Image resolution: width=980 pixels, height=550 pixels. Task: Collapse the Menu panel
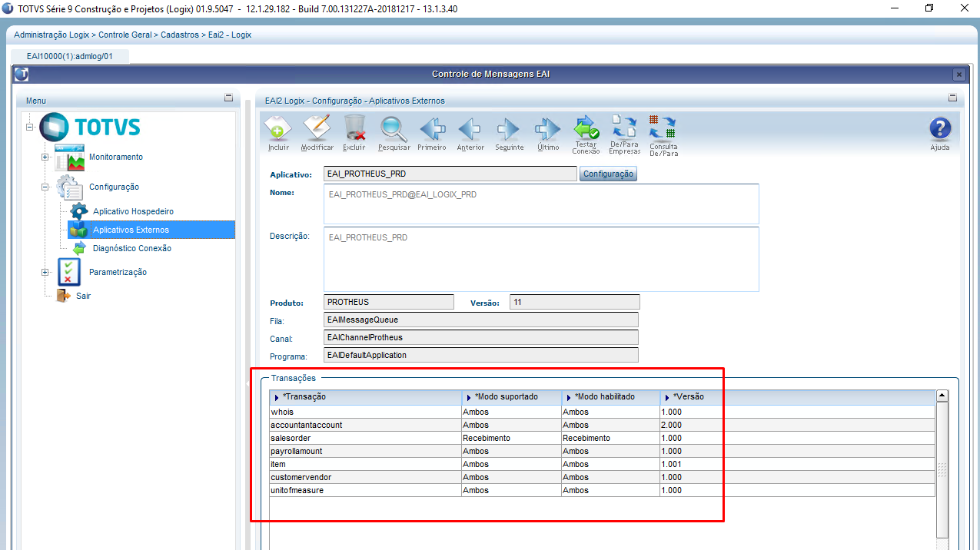(228, 98)
